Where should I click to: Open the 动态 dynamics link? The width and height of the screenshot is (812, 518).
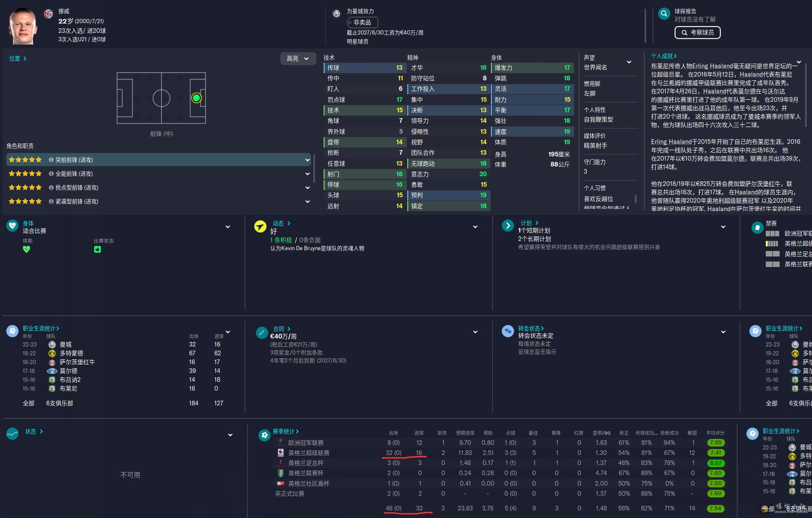(281, 223)
